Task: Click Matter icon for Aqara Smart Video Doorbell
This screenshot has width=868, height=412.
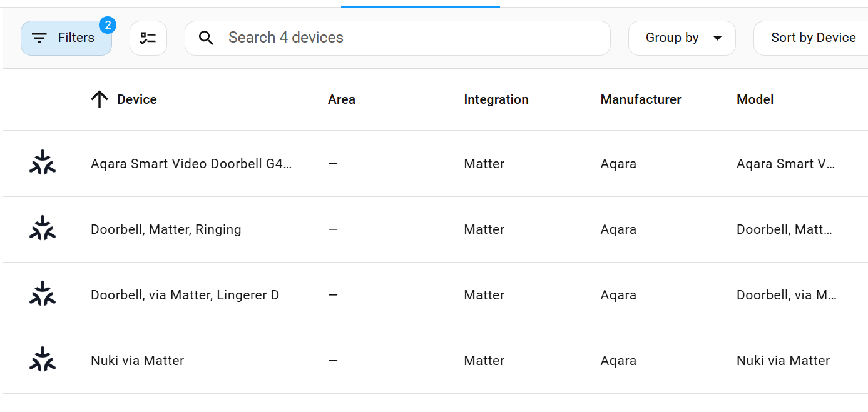Action: click(43, 163)
